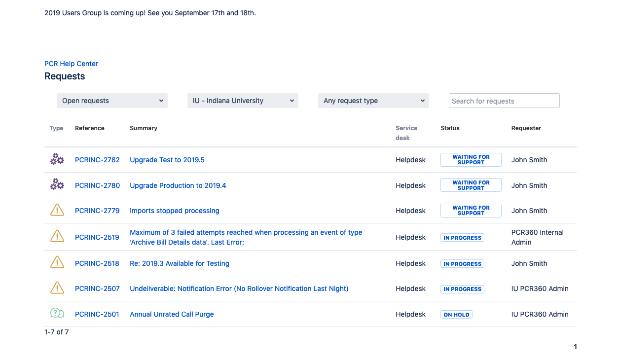Viewport: 619px width, 364px height.
Task: Click warning icon for Imports stopped processing
Action: (57, 211)
